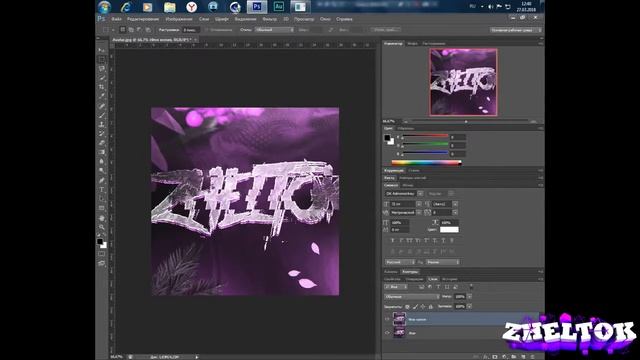This screenshot has width=640, height=360.
Task: Open Photoshop from the taskbar
Action: coord(257,7)
